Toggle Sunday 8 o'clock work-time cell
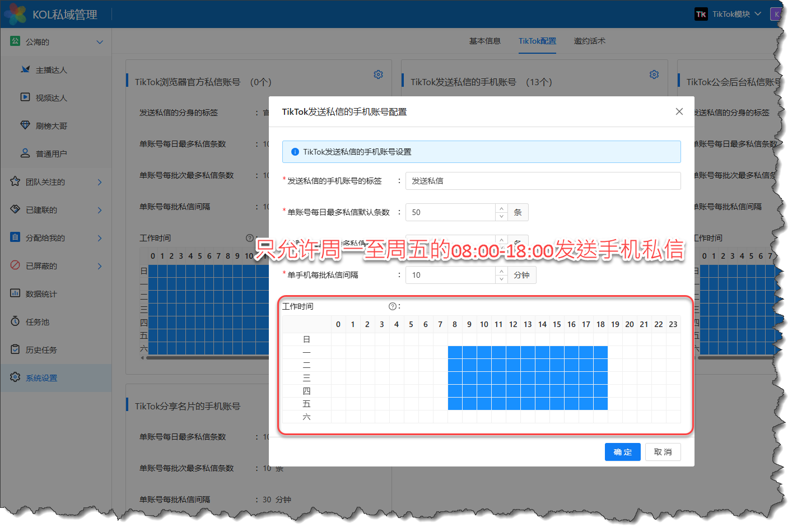This screenshot has width=797, height=532. coord(455,339)
